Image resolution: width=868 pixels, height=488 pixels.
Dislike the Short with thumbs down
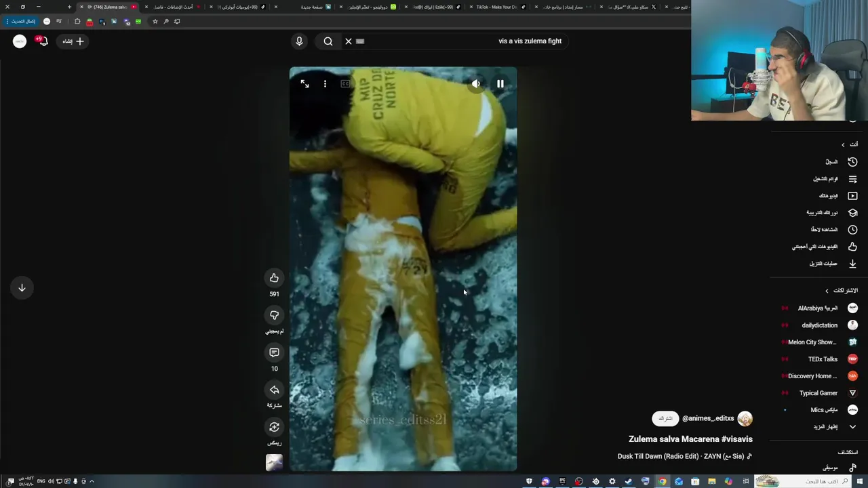point(274,315)
